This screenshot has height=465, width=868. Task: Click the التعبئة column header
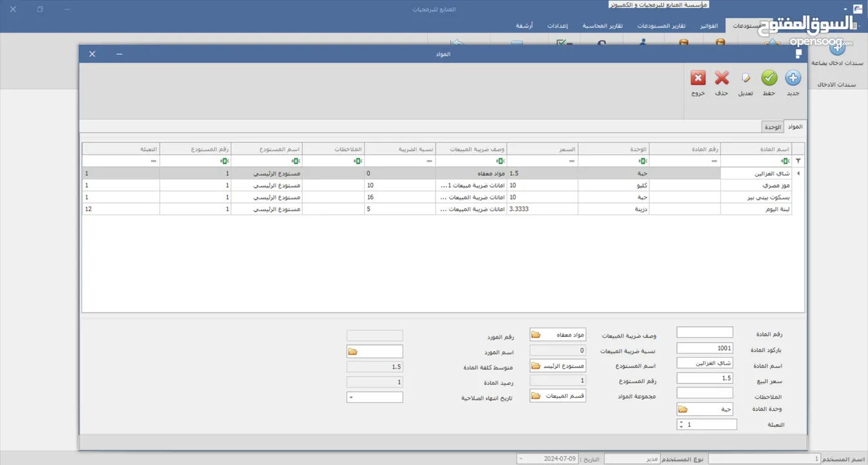[x=121, y=149]
